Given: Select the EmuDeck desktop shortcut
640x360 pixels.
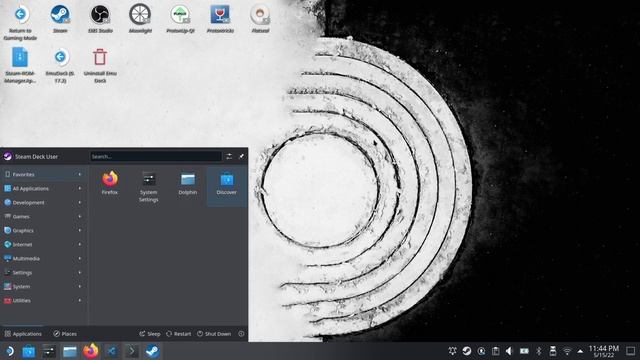Looking at the screenshot, I should [x=60, y=65].
